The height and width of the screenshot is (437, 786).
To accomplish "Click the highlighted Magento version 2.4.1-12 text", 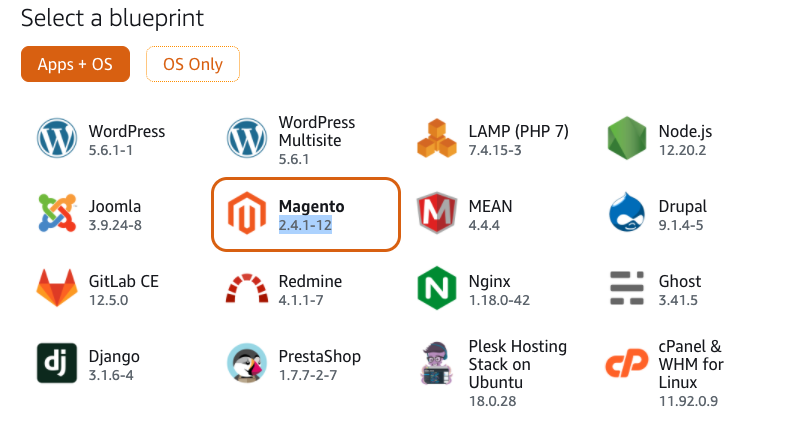I will [305, 225].
